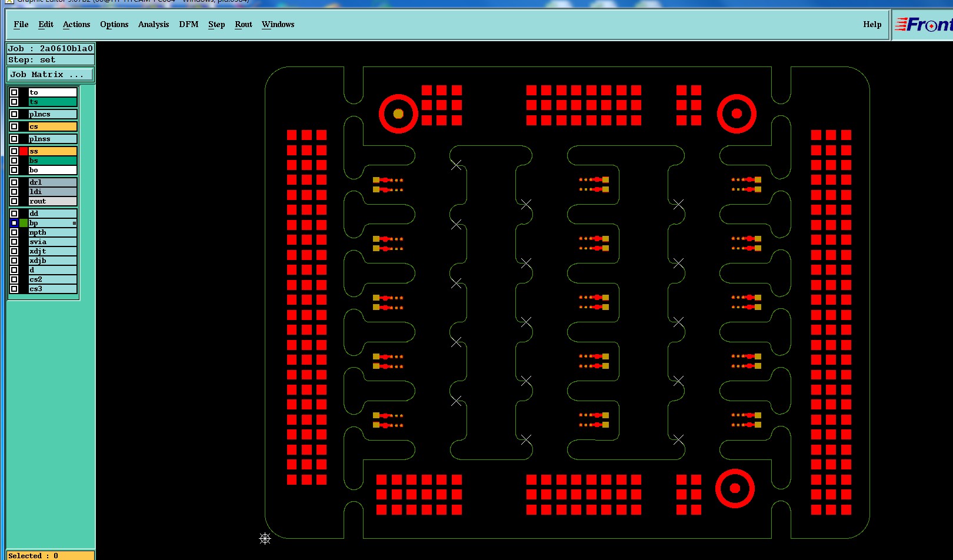Select the 'rout' layer name
The image size is (953, 560).
[53, 201]
